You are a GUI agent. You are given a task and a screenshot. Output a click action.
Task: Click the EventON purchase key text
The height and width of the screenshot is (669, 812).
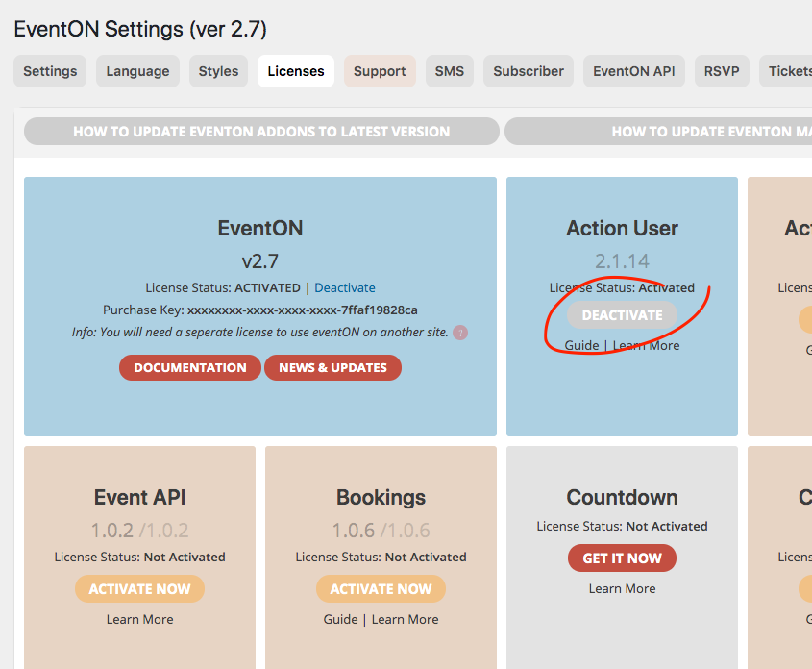point(303,310)
